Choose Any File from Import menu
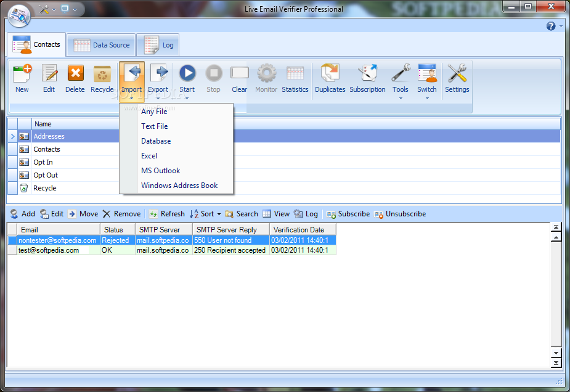The height and width of the screenshot is (392, 570). (x=176, y=112)
